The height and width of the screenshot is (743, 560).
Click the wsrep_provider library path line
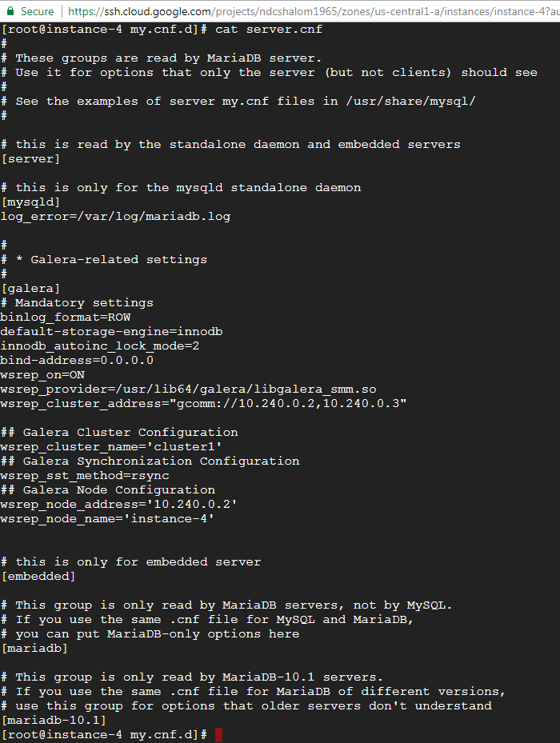tap(188, 389)
